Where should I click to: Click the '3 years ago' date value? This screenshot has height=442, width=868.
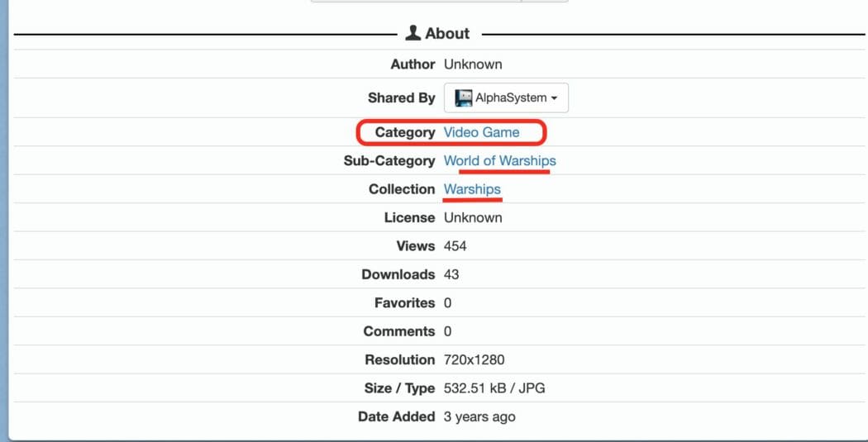[479, 417]
